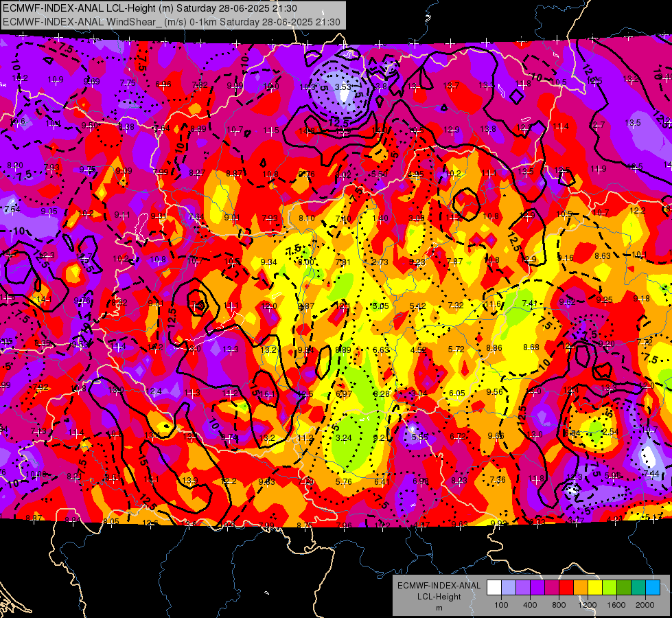Image resolution: width=672 pixels, height=618 pixels.
Task: Click the wind shear value 9.56
Action: (x=495, y=391)
